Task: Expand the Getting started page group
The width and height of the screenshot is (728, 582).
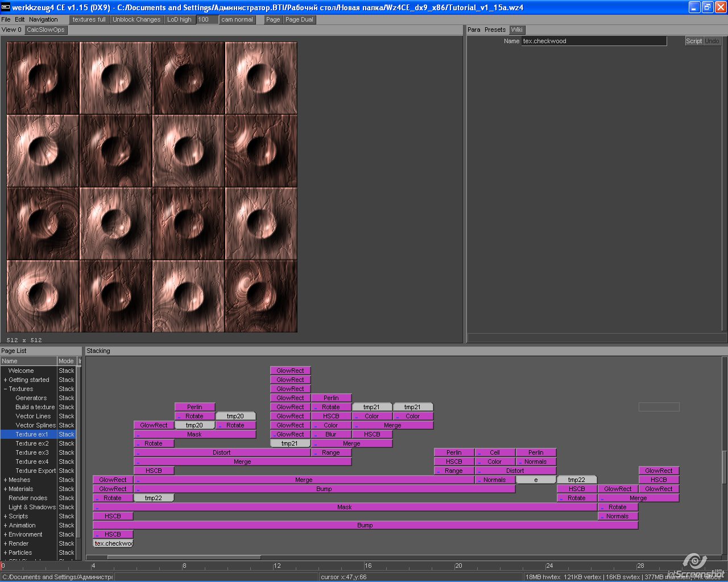Action: (x=5, y=380)
